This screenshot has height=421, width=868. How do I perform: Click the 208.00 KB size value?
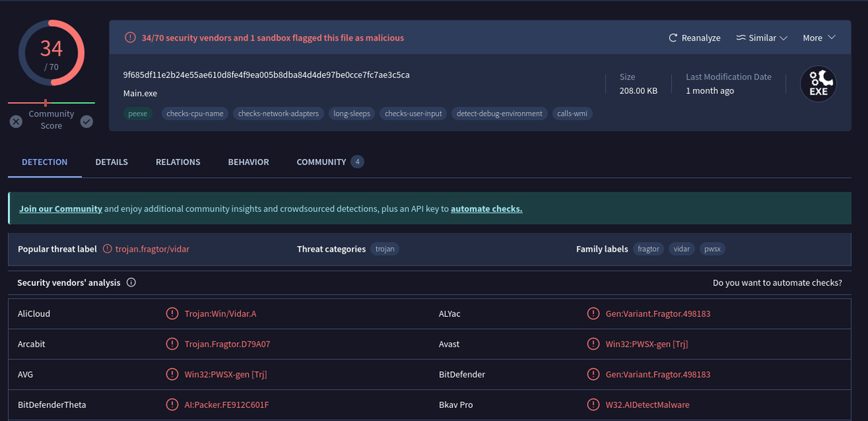[639, 91]
